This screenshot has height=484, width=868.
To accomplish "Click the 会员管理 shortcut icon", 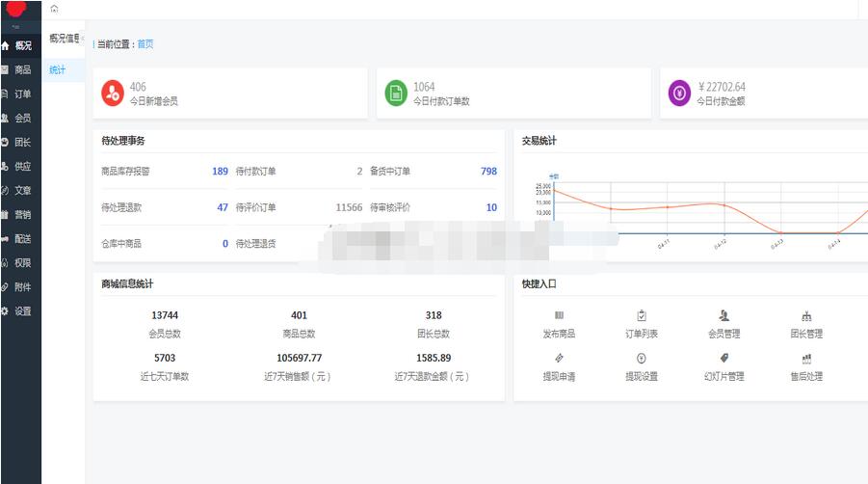I will point(724,315).
